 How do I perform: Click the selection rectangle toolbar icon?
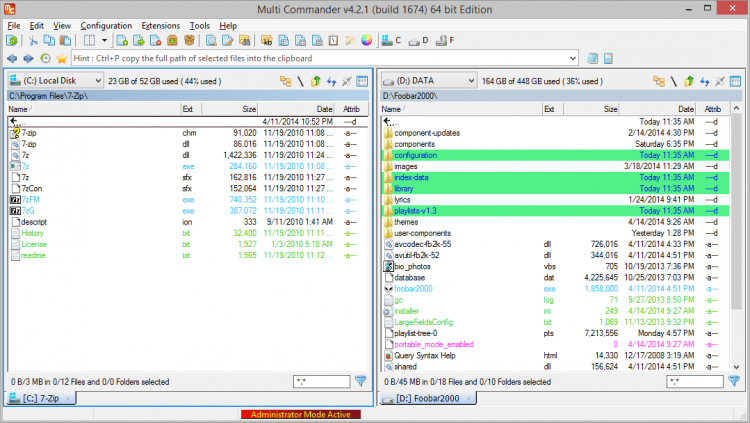tap(89, 41)
